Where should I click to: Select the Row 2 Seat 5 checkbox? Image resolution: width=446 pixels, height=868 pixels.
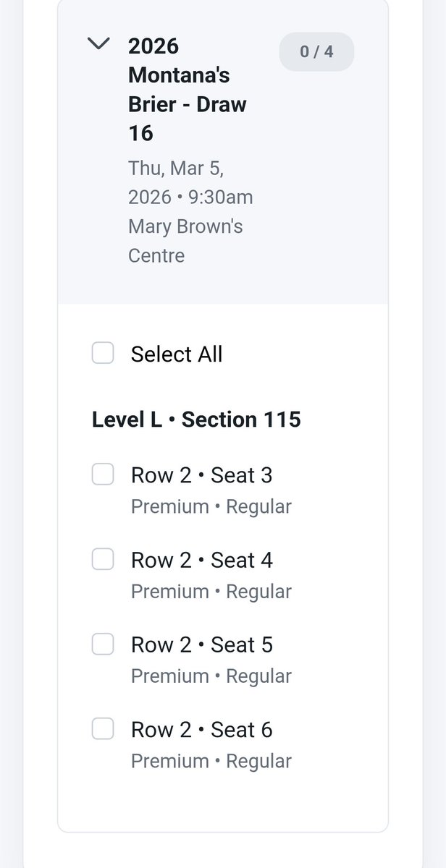103,644
